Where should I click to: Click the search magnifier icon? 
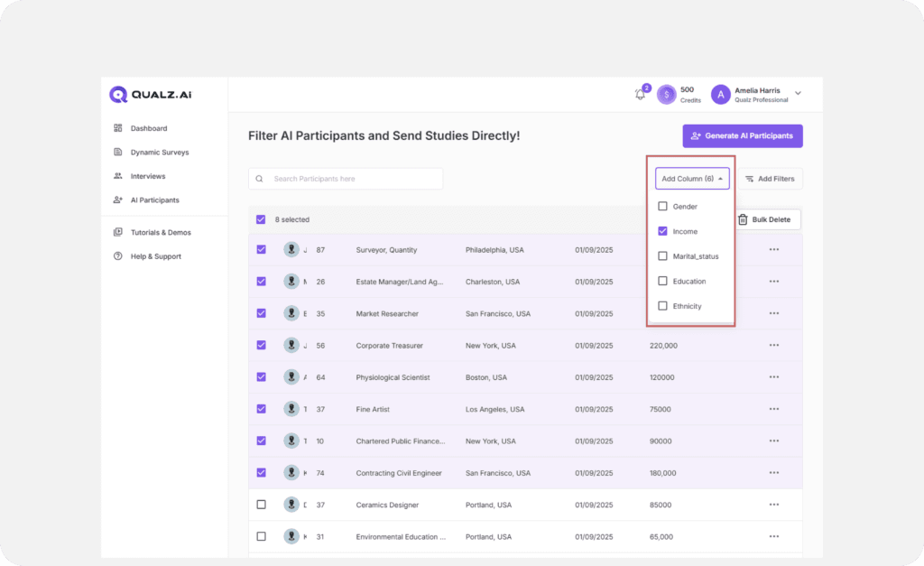(x=260, y=179)
